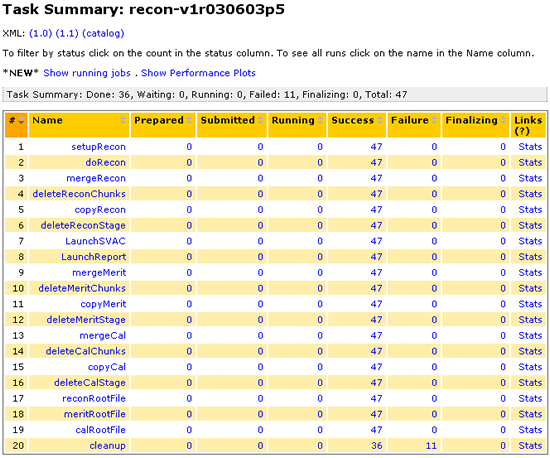Open the setupRecon process runs

(x=99, y=147)
